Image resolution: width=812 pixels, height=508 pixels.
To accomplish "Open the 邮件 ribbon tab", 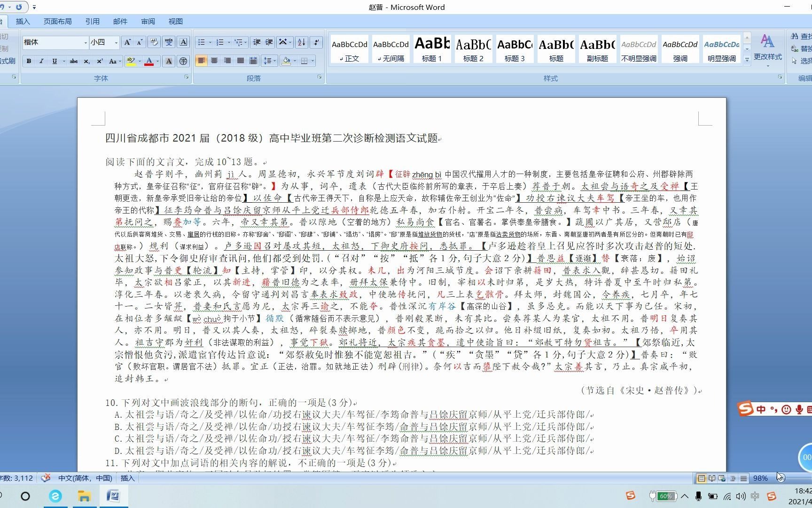I will (x=120, y=21).
